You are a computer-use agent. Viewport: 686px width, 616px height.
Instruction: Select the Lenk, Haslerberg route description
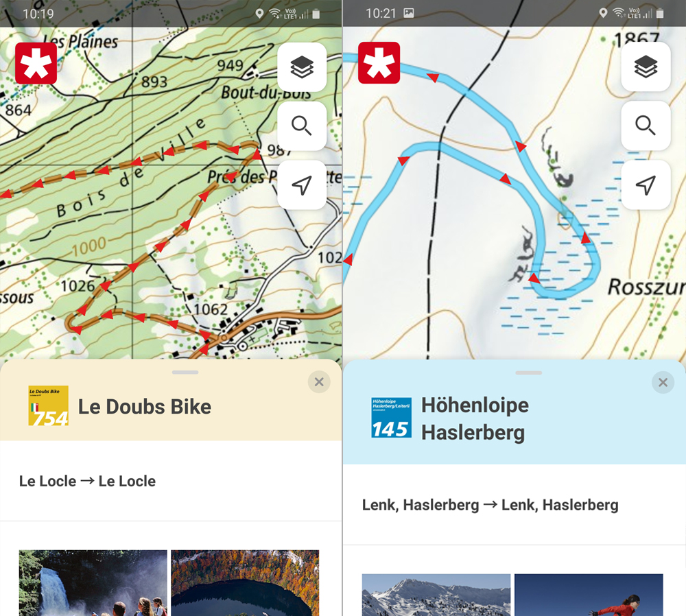490,505
